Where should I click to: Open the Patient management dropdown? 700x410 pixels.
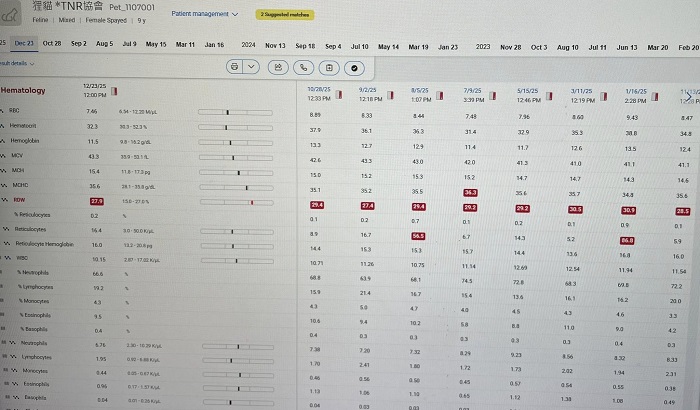(x=205, y=14)
